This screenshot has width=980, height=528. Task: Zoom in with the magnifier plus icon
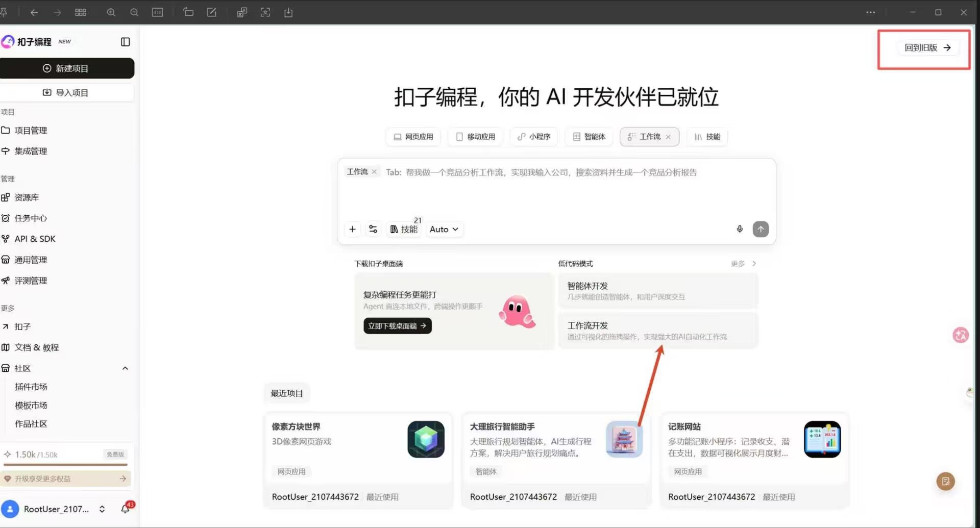[x=111, y=12]
